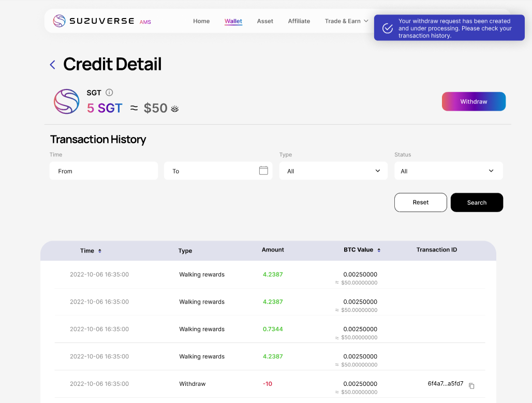532x403 pixels.
Task: Expand the Type filter dropdown
Action: pos(333,171)
